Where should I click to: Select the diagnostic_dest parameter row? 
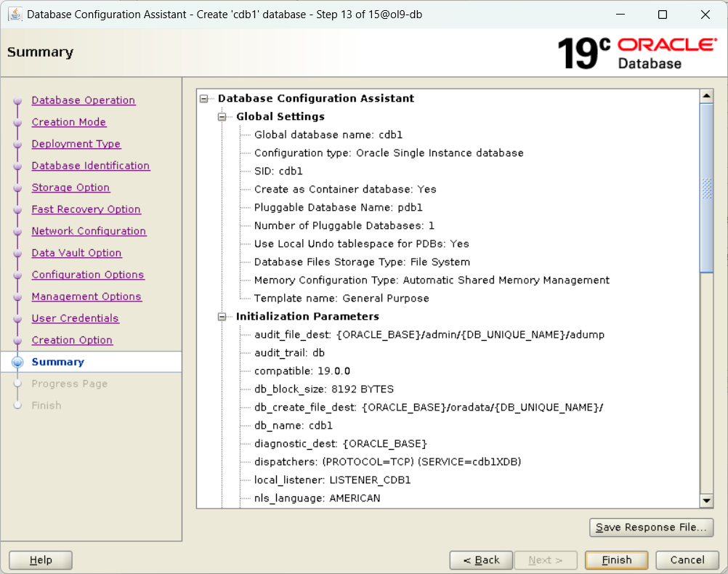pyautogui.click(x=340, y=443)
